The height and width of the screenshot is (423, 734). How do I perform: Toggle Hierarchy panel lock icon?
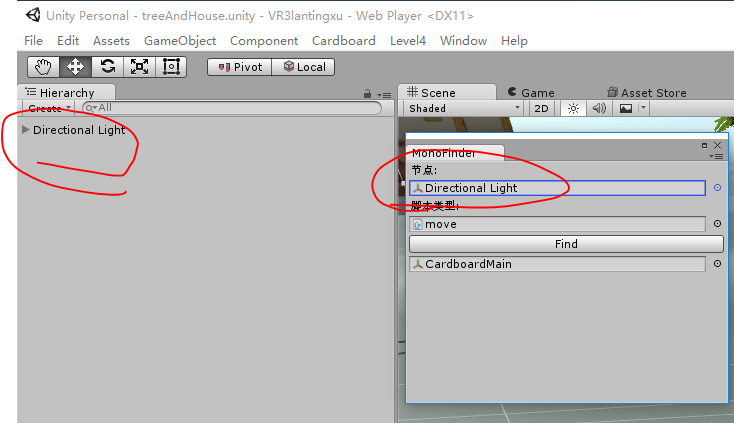367,94
